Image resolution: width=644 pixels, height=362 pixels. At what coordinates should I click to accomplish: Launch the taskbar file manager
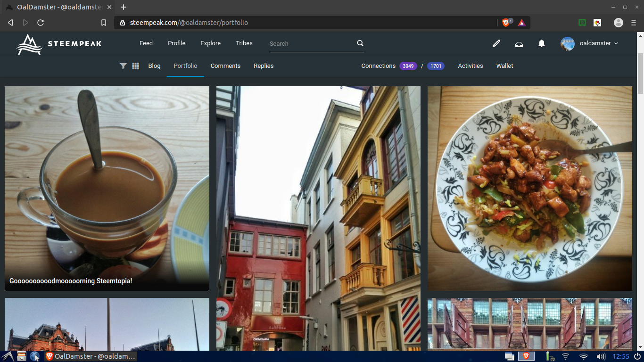(22, 356)
